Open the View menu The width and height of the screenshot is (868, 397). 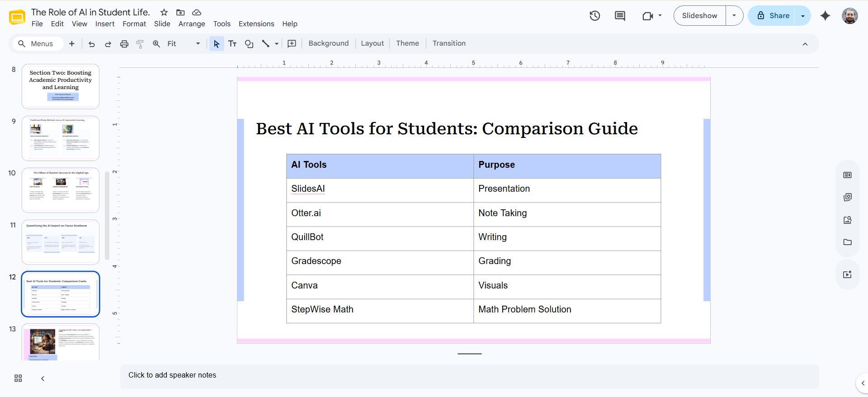80,24
